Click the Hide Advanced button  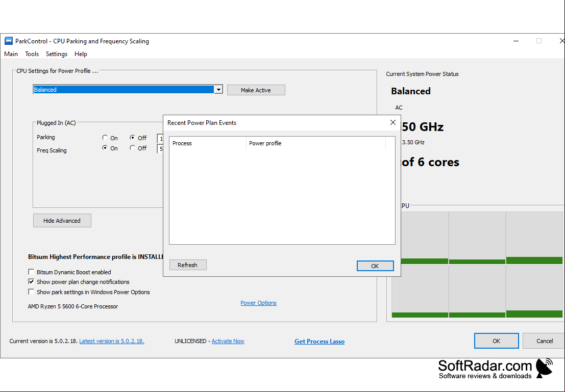(62, 221)
